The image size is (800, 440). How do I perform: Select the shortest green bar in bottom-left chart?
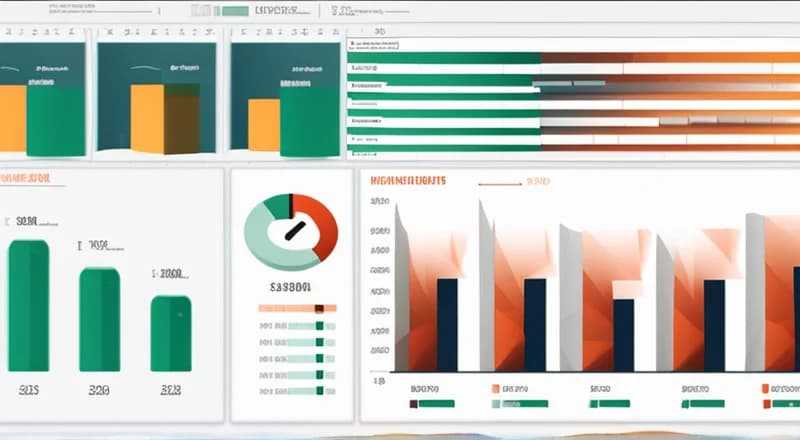pos(171,333)
